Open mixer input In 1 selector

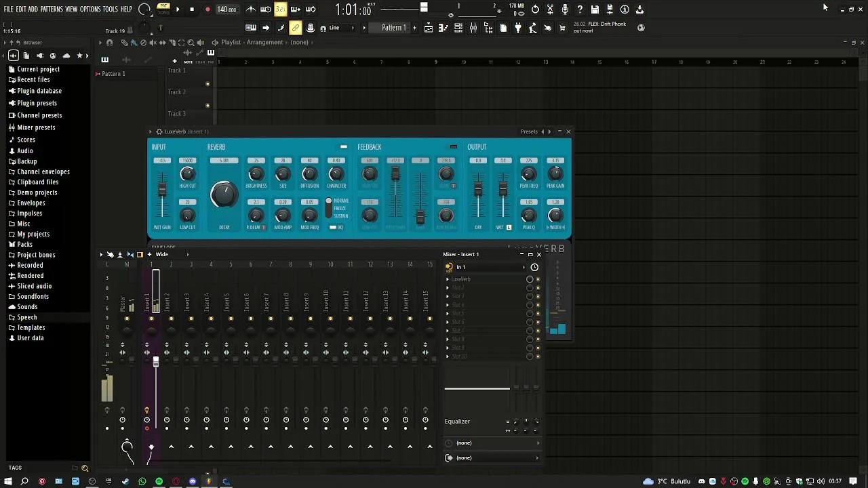click(491, 267)
